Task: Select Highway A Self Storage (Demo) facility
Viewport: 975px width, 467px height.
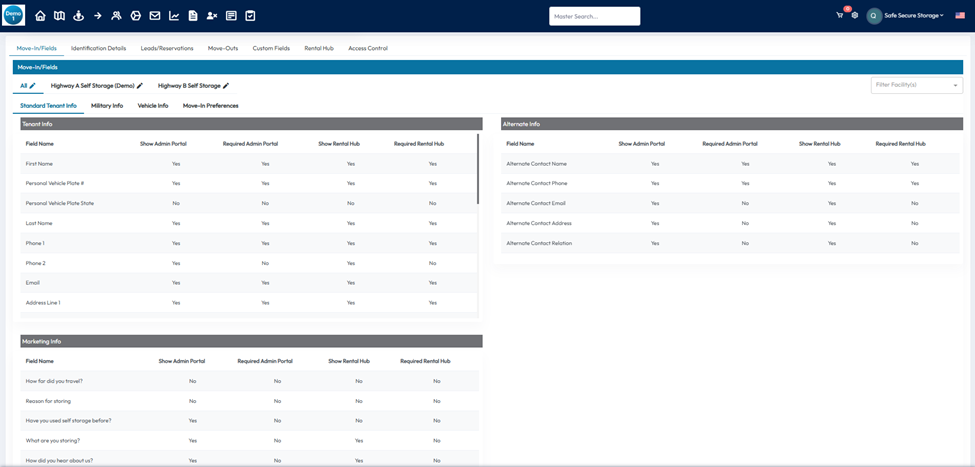Action: [x=92, y=86]
